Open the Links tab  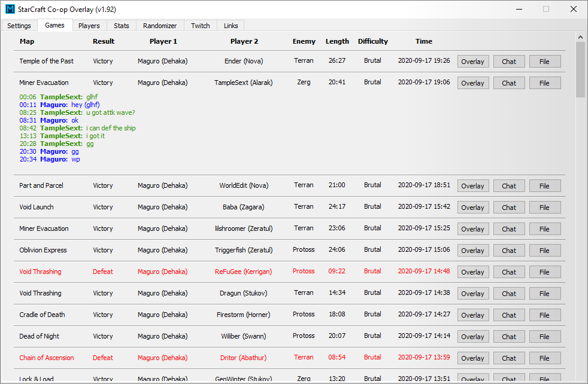point(231,26)
